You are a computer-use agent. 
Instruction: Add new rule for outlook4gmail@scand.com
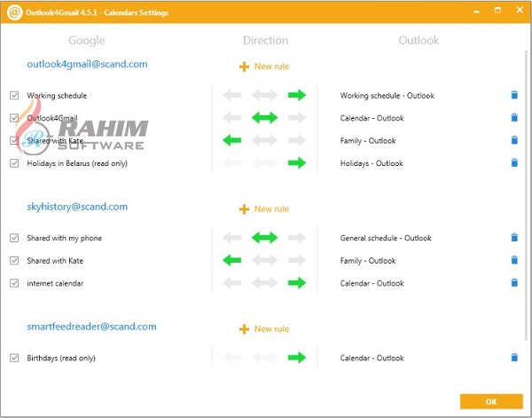pos(264,67)
